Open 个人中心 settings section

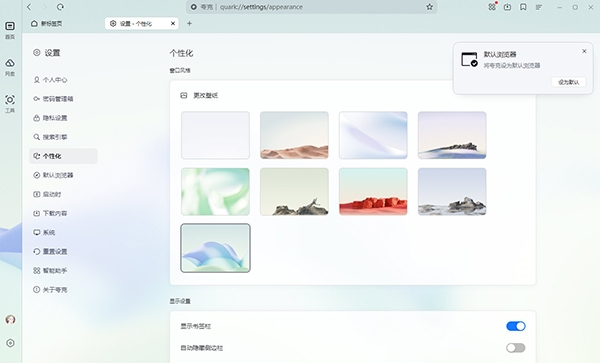63,80
